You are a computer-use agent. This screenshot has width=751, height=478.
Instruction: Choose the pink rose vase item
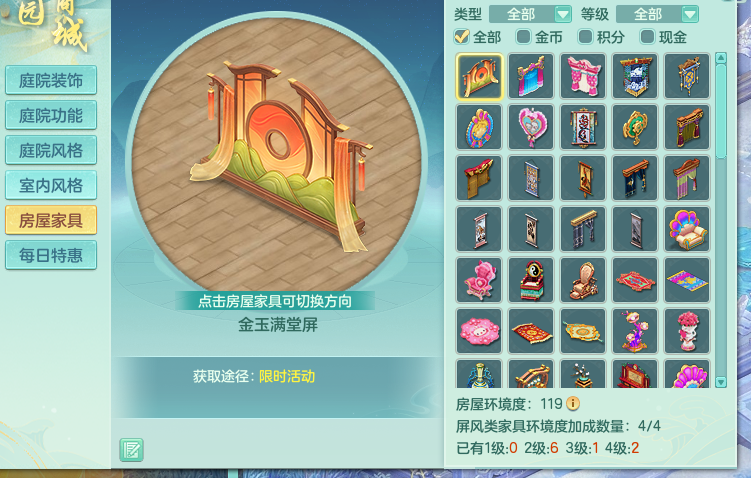click(687, 331)
